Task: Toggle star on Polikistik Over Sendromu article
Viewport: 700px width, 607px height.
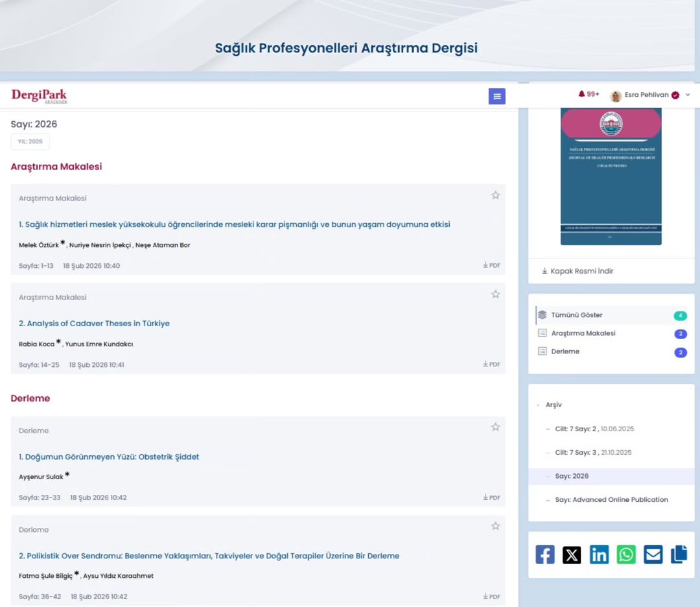Action: (x=495, y=526)
